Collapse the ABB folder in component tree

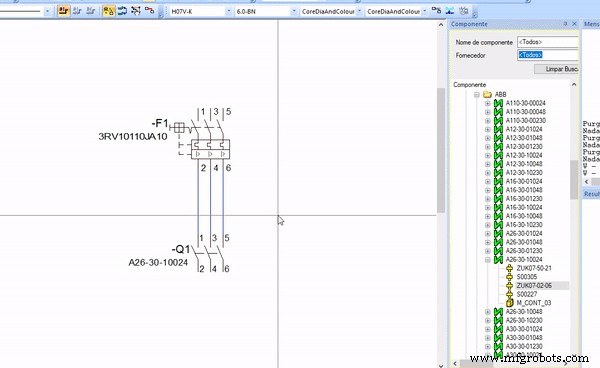tap(477, 94)
